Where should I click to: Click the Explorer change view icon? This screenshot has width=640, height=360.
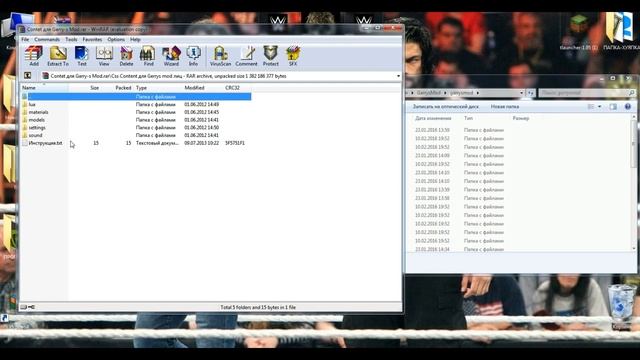tap(591, 107)
